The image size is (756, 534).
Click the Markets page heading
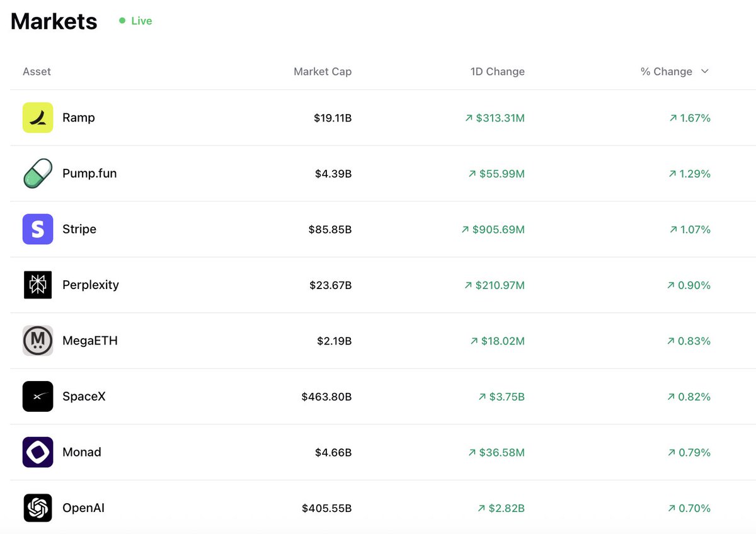pyautogui.click(x=54, y=21)
